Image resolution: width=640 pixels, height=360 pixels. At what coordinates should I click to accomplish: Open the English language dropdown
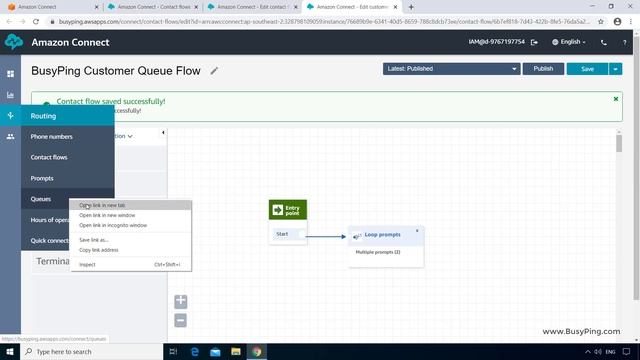pyautogui.click(x=569, y=42)
